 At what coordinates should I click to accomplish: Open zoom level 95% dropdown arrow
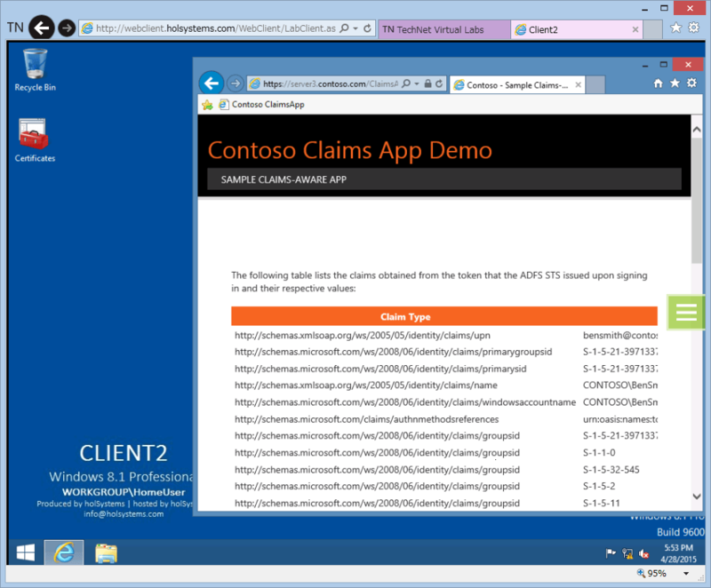tap(686, 574)
